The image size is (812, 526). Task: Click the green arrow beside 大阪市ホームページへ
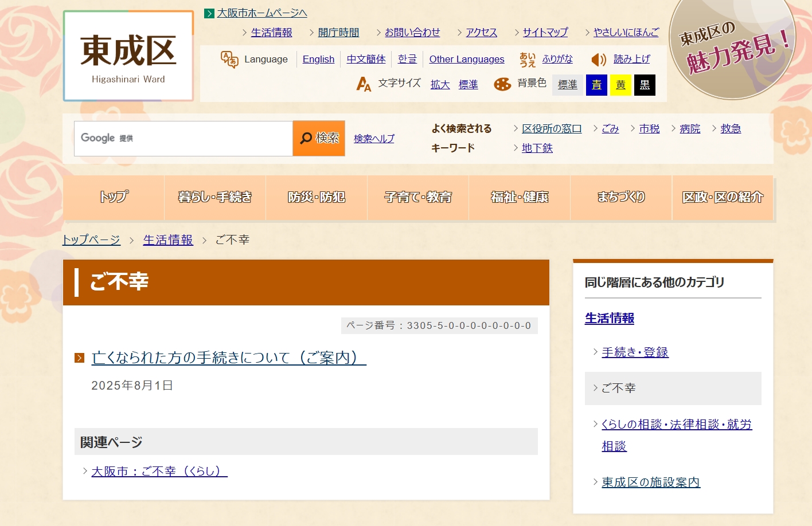tap(209, 13)
